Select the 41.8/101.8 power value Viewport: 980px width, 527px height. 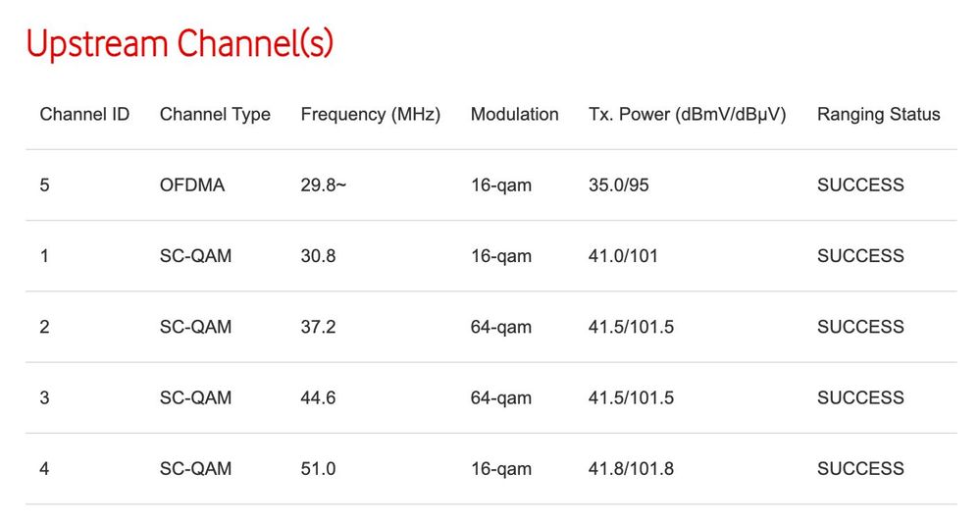(x=631, y=469)
